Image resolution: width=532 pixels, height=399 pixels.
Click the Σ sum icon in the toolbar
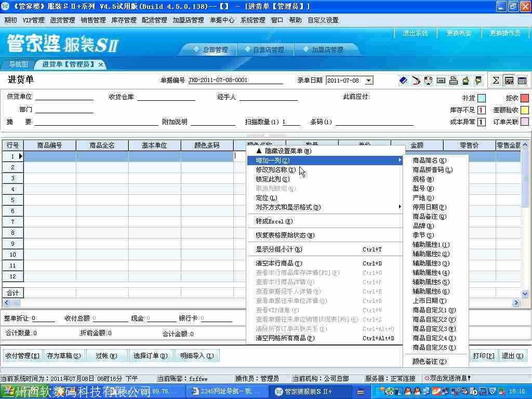click(495, 81)
